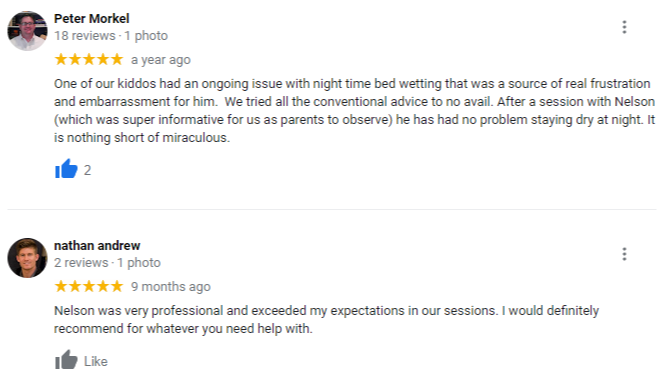
Task: Click the Like label under nathan andrew's review
Action: (96, 362)
